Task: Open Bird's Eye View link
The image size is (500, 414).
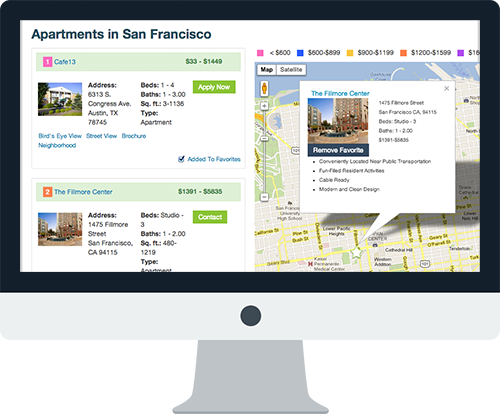Action: coord(60,136)
